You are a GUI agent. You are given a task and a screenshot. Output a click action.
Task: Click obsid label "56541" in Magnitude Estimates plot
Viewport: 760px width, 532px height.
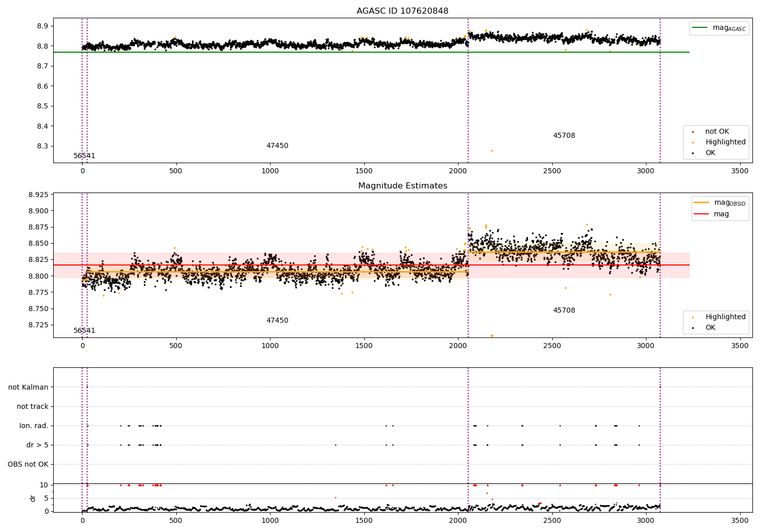(84, 331)
